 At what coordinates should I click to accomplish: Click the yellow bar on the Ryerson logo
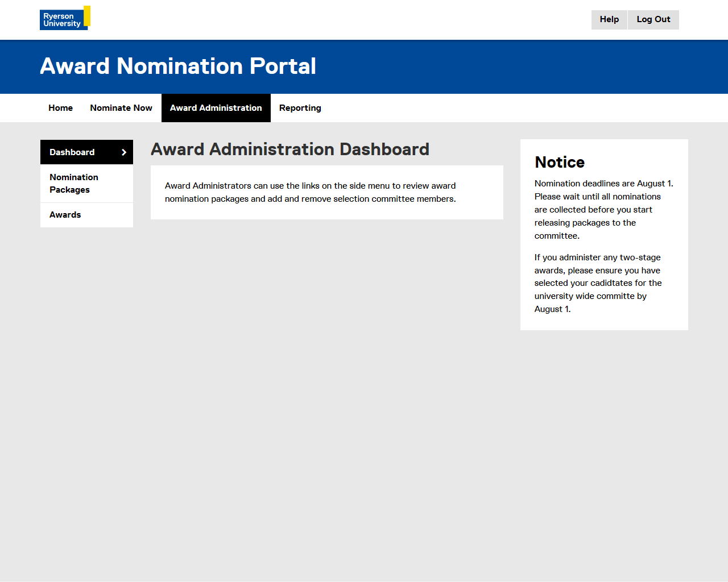click(87, 16)
